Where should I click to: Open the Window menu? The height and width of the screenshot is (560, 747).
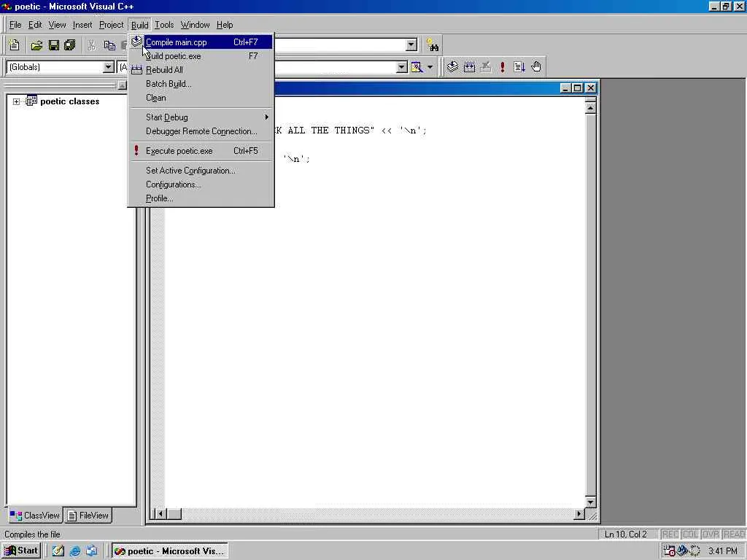195,25
